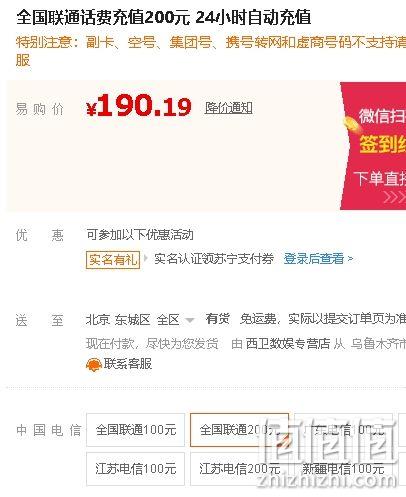
Task: Select the 全国联通100元 option
Action: (135, 430)
